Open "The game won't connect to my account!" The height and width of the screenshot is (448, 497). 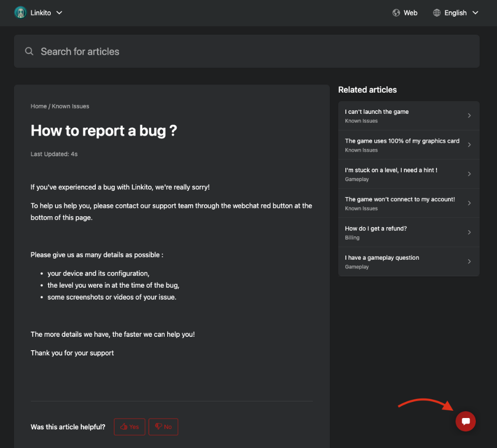[408, 203]
